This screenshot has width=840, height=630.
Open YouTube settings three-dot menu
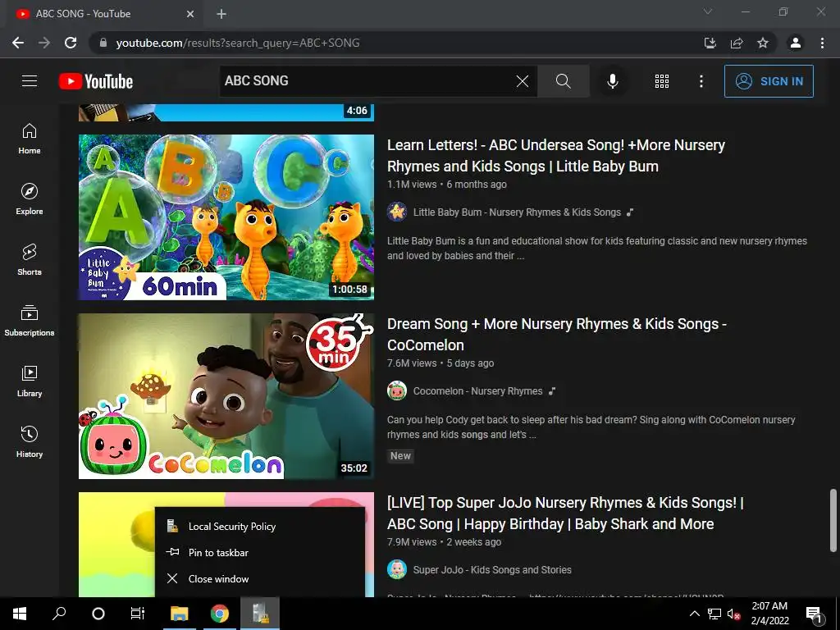[x=701, y=81]
